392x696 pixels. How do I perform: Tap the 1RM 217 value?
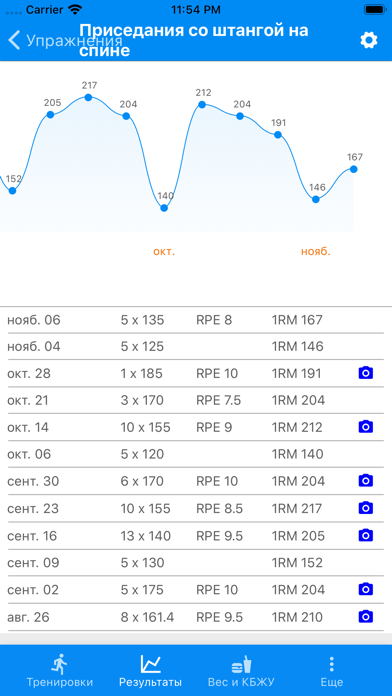tap(297, 508)
